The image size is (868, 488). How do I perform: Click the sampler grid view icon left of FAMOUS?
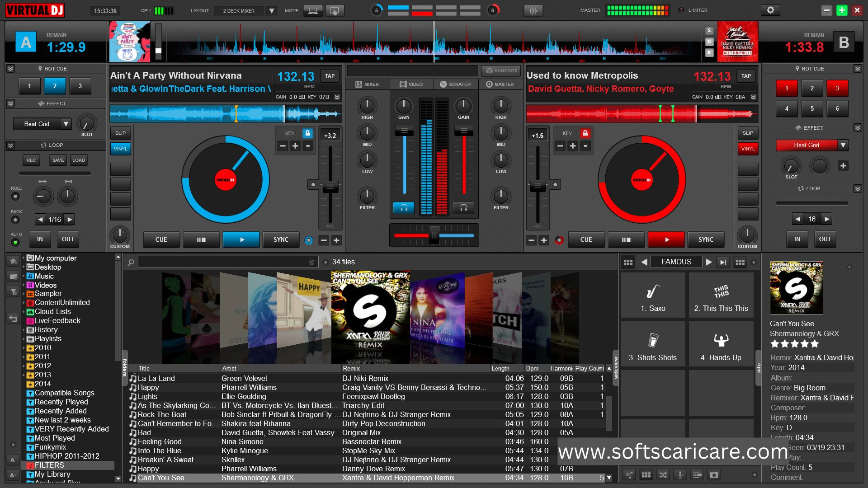(628, 262)
